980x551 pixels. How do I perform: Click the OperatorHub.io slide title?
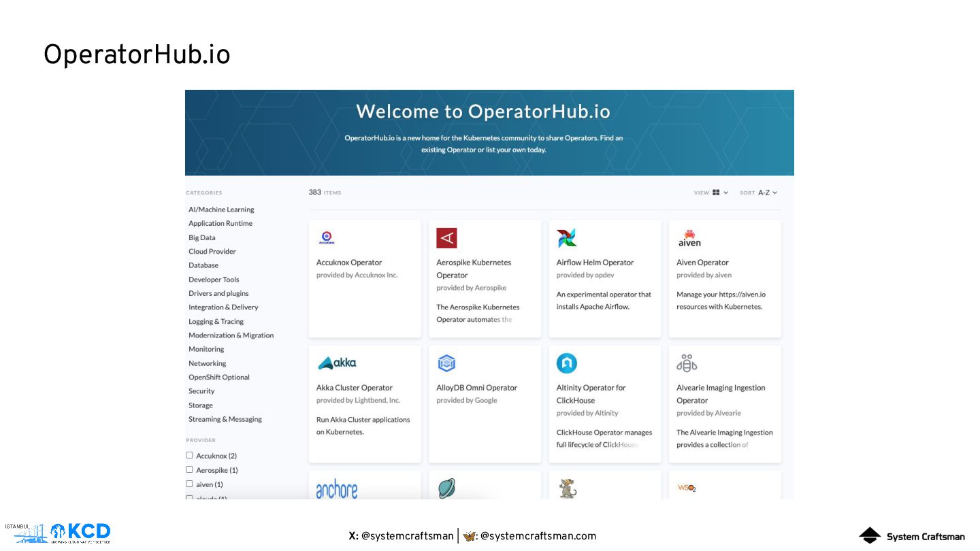click(137, 55)
